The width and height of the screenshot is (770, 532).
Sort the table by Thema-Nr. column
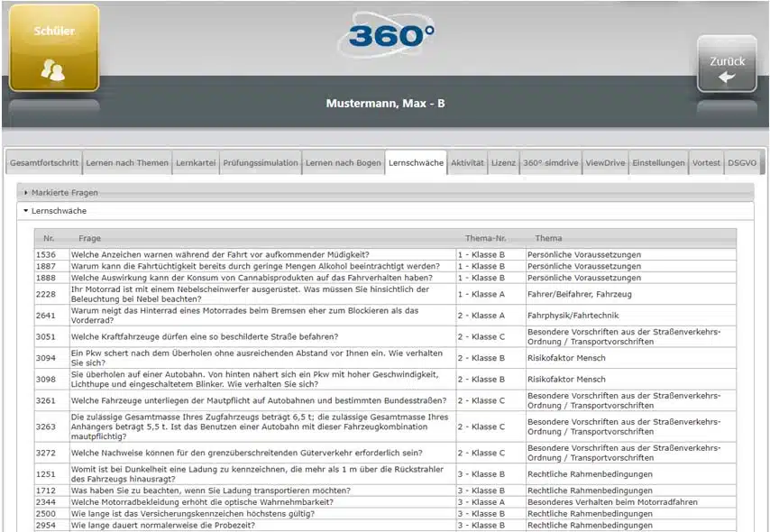(x=485, y=238)
